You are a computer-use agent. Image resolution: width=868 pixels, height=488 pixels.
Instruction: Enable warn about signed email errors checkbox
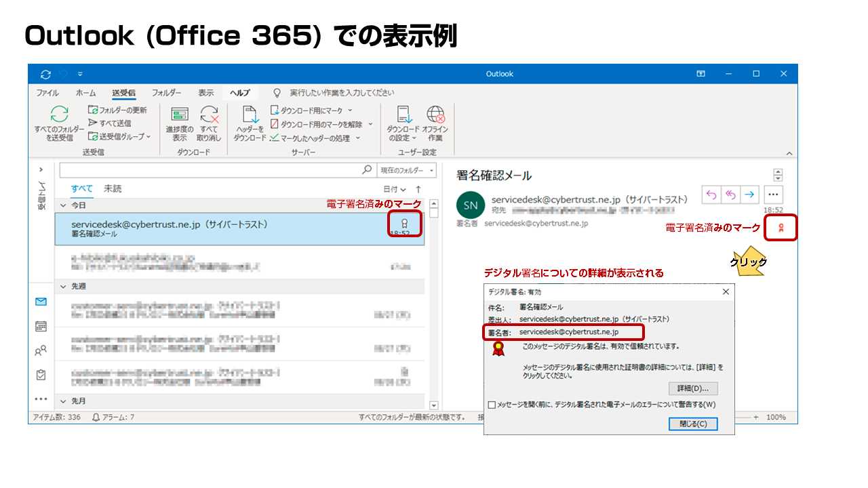492,405
